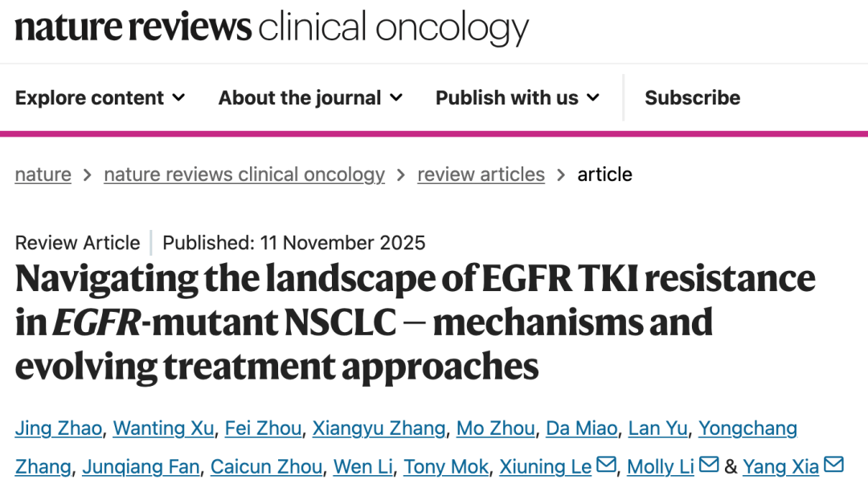This screenshot has width=868, height=488.
Task: Open author Jing Zhao's profile link
Action: [x=58, y=429]
